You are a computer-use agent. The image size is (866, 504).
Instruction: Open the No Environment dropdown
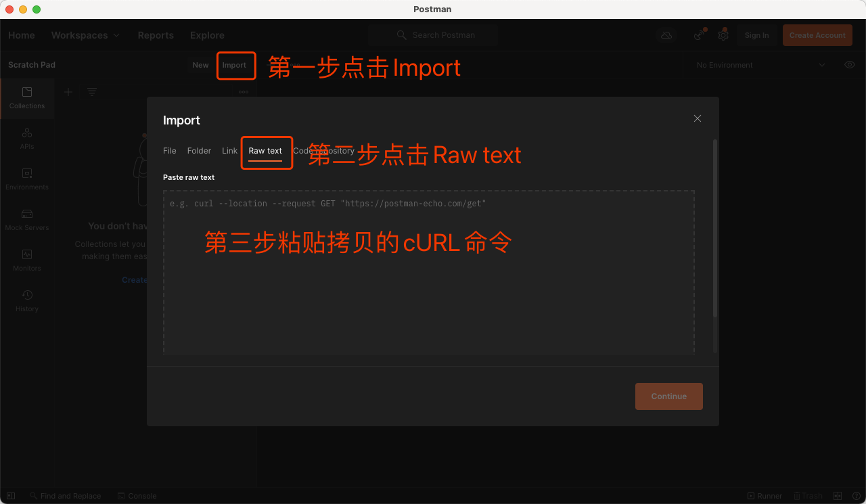[x=760, y=65]
